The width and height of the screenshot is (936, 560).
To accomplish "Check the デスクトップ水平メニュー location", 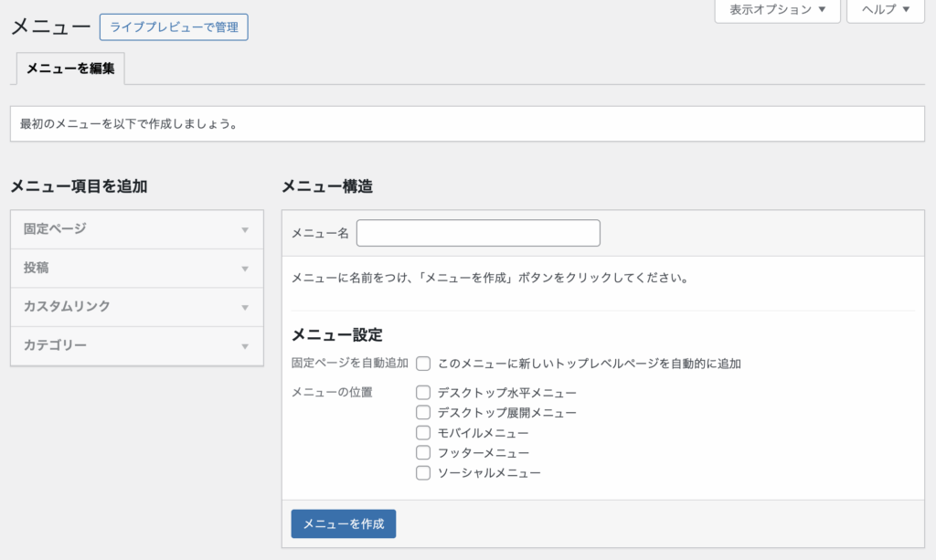I will [423, 393].
